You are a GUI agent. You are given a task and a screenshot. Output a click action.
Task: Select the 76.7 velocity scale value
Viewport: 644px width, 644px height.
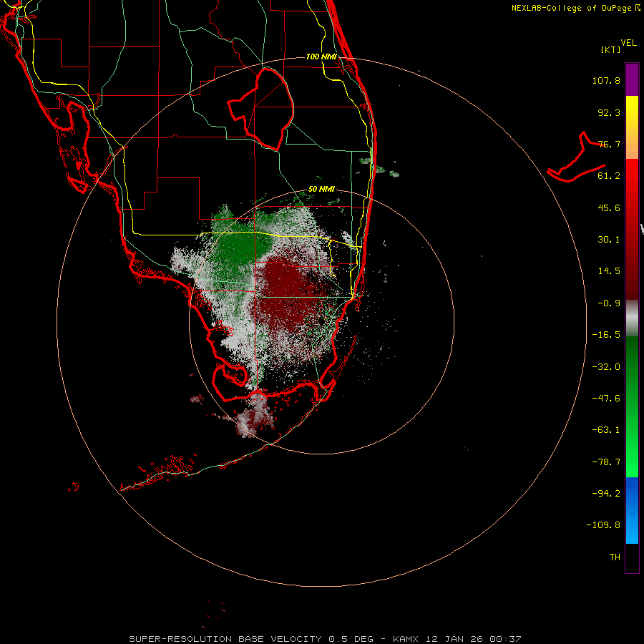coord(609,144)
